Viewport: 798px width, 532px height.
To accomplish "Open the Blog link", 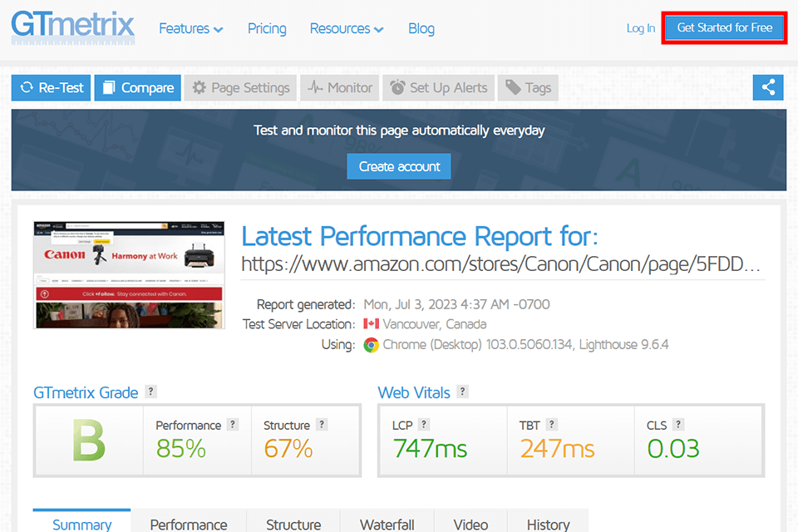I will tap(421, 28).
